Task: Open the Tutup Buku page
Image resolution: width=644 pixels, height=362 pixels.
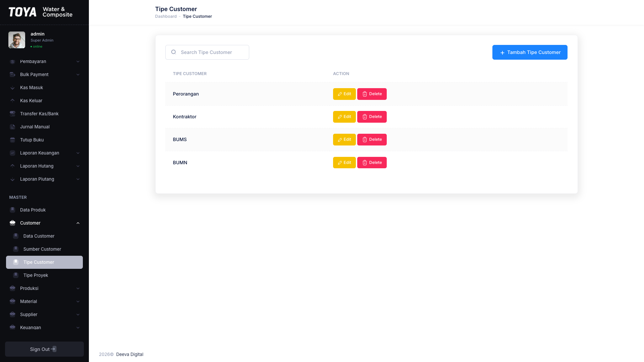Action: point(44,140)
